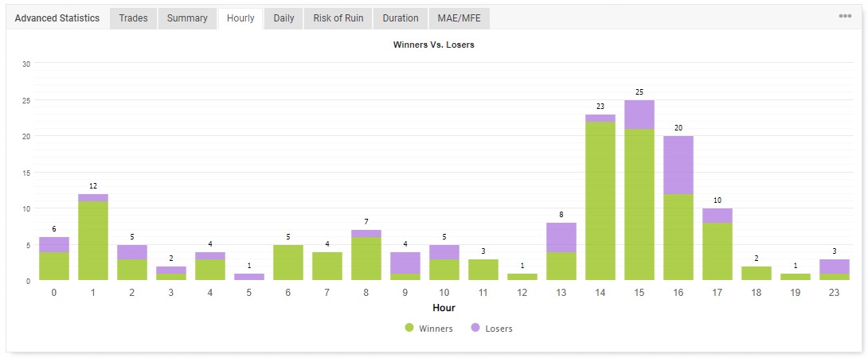Click the hour 23 bar labeled 3
The width and height of the screenshot is (868, 358).
[834, 270]
